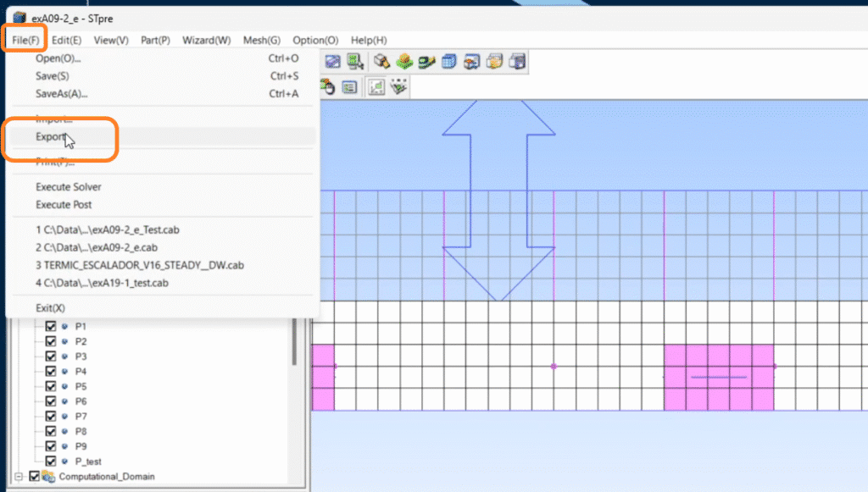
Task: Uncheck the P7 checkbox
Action: (x=50, y=416)
